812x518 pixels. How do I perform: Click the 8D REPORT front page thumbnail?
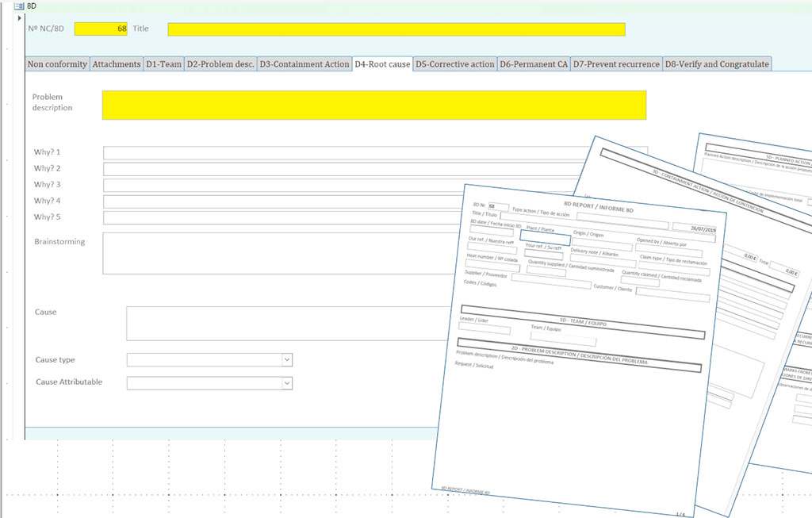pos(579,350)
